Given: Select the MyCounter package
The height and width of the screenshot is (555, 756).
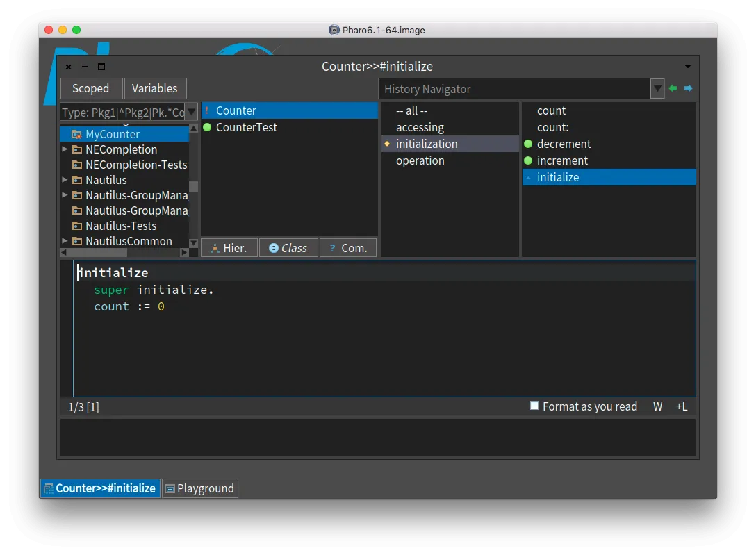Looking at the screenshot, I should [124, 134].
